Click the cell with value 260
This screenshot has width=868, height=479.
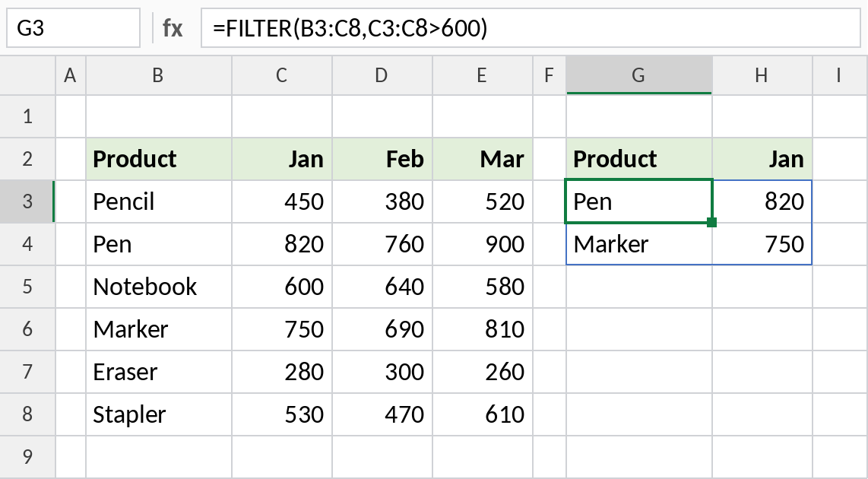482,372
